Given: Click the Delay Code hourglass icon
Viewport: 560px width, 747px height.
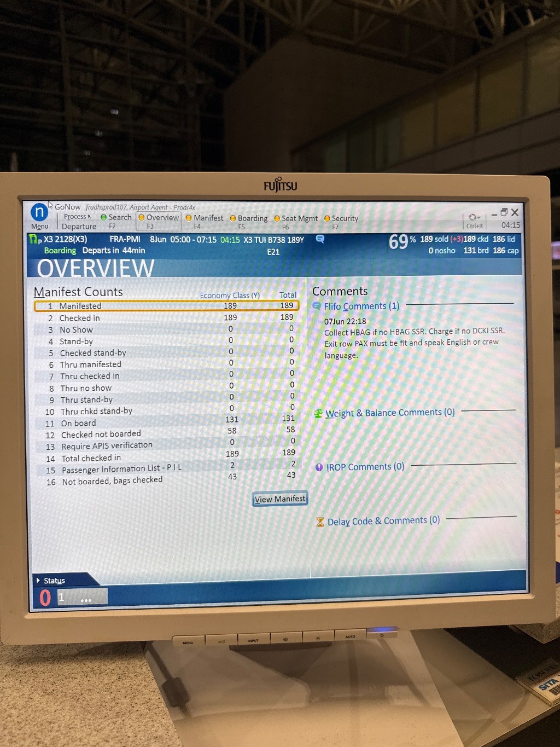Looking at the screenshot, I should pos(320,522).
